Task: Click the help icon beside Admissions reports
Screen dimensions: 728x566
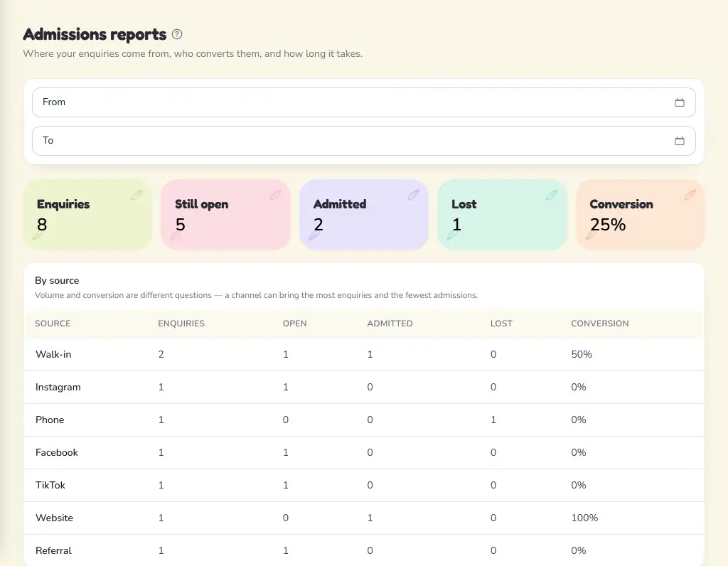Action: (x=177, y=34)
